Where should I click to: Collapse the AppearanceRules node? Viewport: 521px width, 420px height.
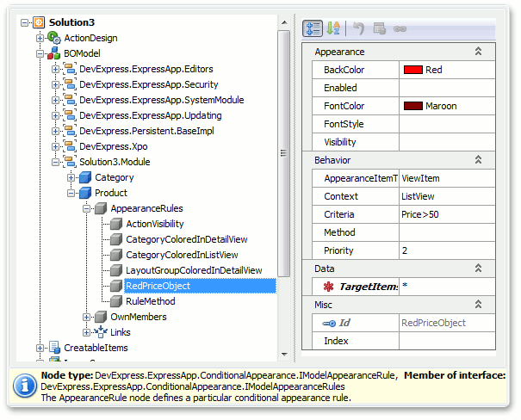coord(86,208)
